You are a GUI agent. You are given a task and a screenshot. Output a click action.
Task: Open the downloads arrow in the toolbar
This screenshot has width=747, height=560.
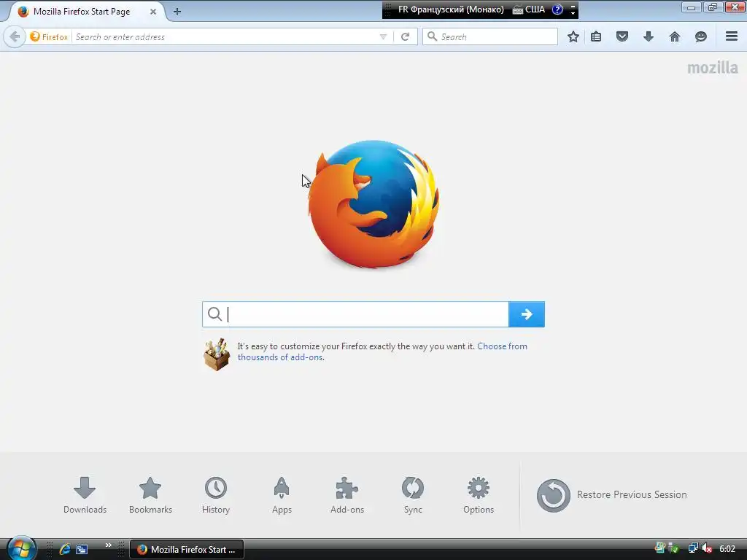(649, 36)
